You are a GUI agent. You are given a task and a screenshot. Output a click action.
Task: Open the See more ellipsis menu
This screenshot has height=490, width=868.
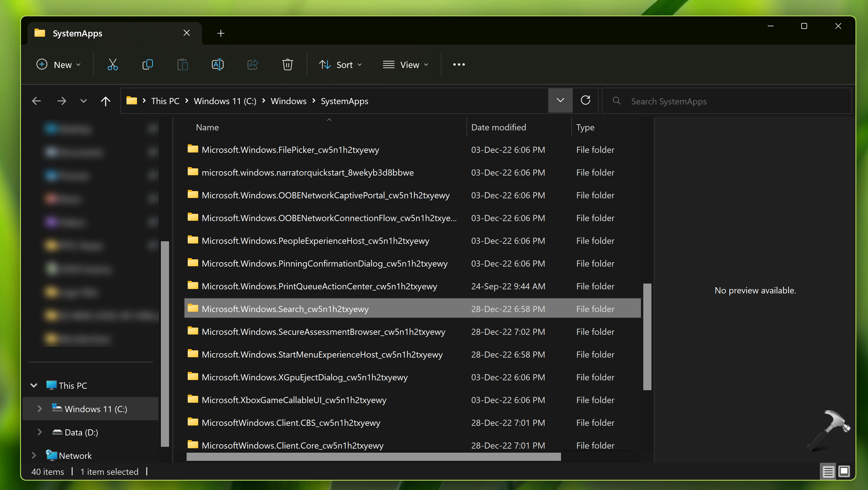(x=458, y=64)
